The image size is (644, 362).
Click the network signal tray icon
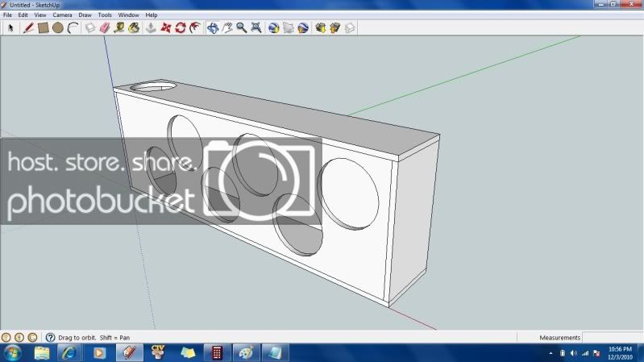585,353
